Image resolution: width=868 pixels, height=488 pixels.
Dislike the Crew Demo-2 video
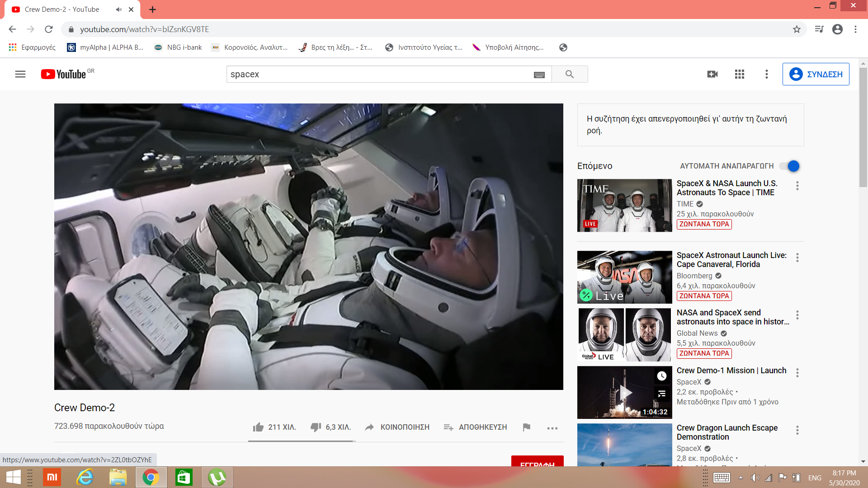tap(316, 427)
